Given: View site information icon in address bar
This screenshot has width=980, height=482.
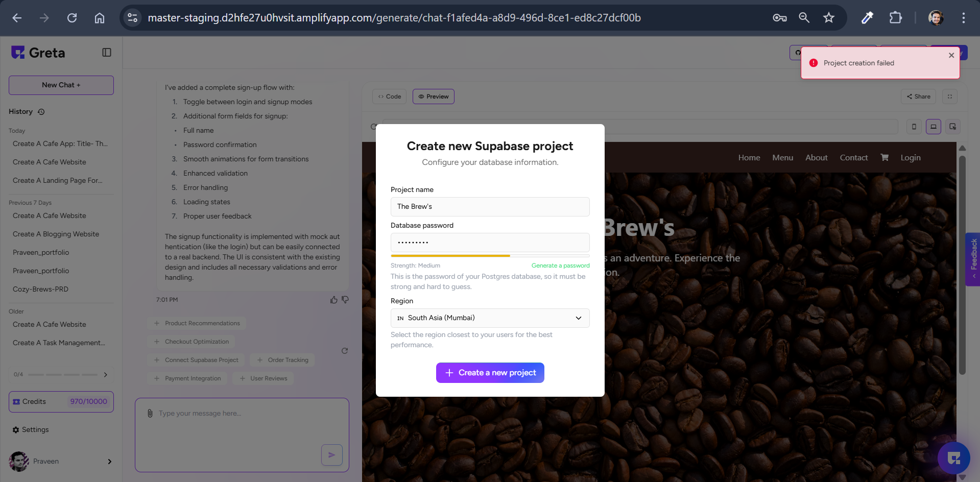Looking at the screenshot, I should coord(133,18).
